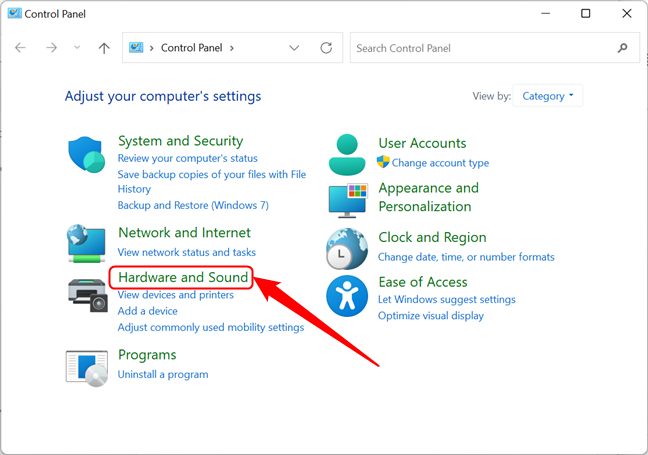Open the View by Category dropdown
Screen dimensions: 648x455
point(548,96)
